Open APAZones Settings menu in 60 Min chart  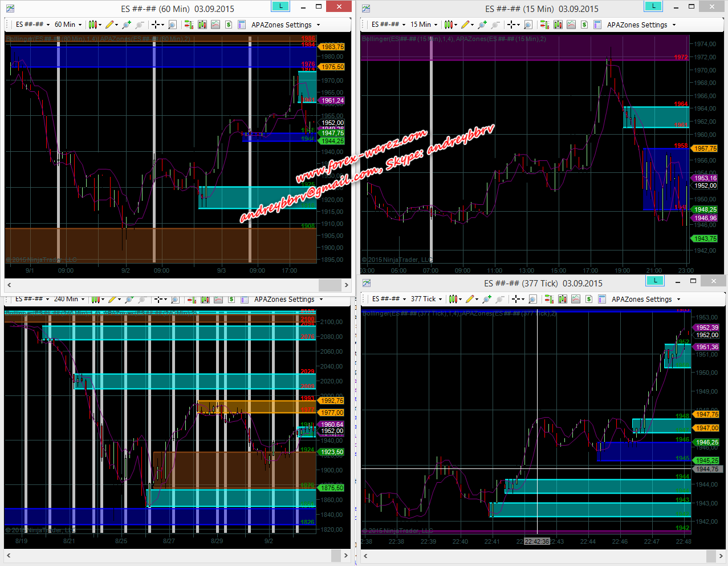click(x=286, y=25)
